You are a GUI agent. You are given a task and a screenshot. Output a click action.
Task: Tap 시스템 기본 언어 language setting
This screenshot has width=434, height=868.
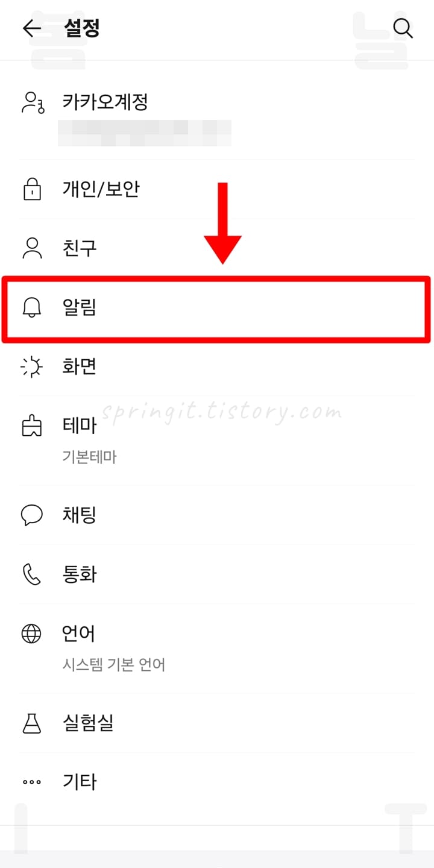click(114, 665)
